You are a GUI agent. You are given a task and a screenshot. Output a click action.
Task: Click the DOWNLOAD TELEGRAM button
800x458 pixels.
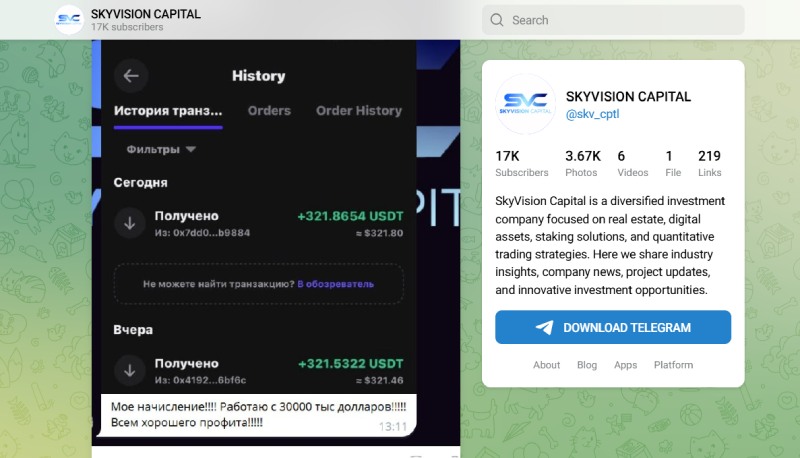[x=613, y=327]
